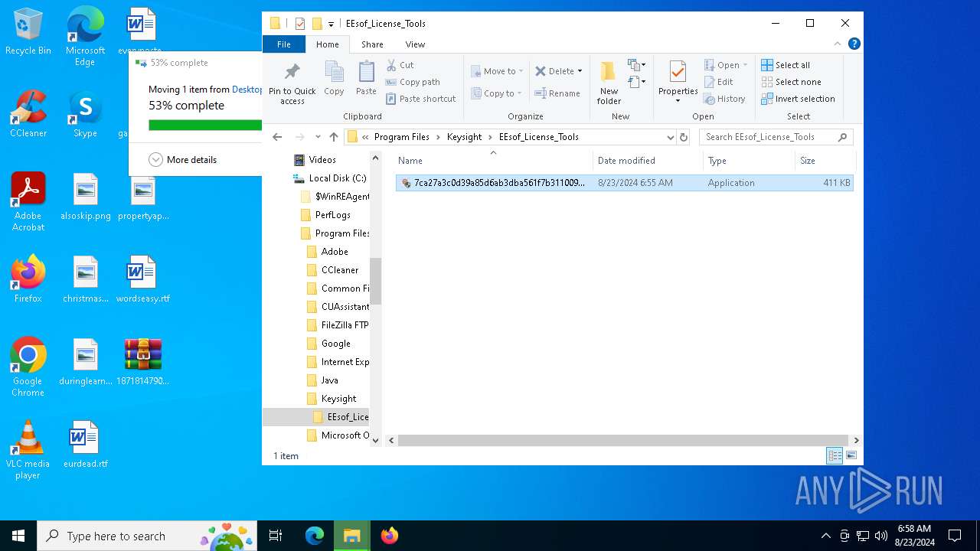Open Customize Quick Access Toolbar dropdown
Image resolution: width=980 pixels, height=551 pixels.
point(331,24)
